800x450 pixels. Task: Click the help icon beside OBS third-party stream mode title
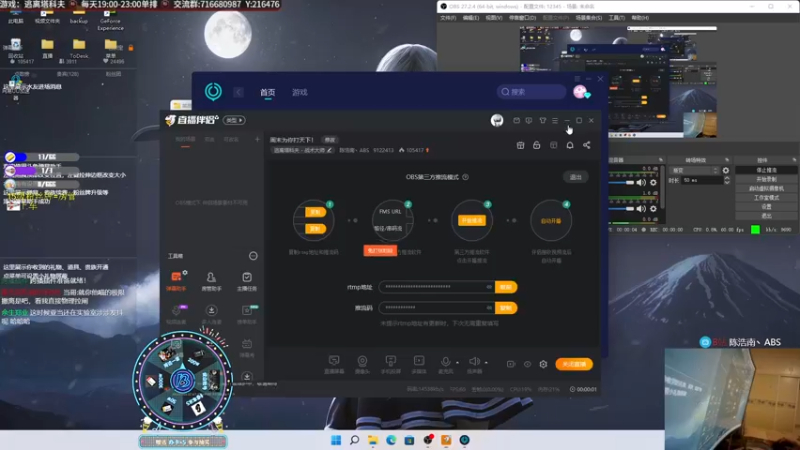(x=465, y=177)
